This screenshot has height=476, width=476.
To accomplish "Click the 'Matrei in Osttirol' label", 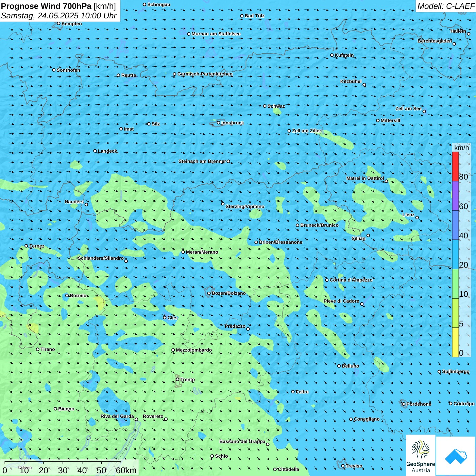I will coord(365,178).
